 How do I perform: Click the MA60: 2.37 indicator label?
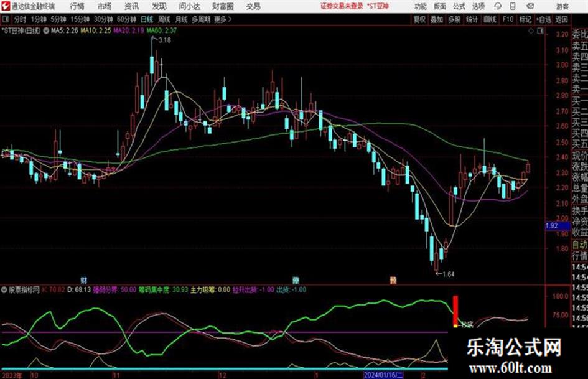click(x=162, y=30)
